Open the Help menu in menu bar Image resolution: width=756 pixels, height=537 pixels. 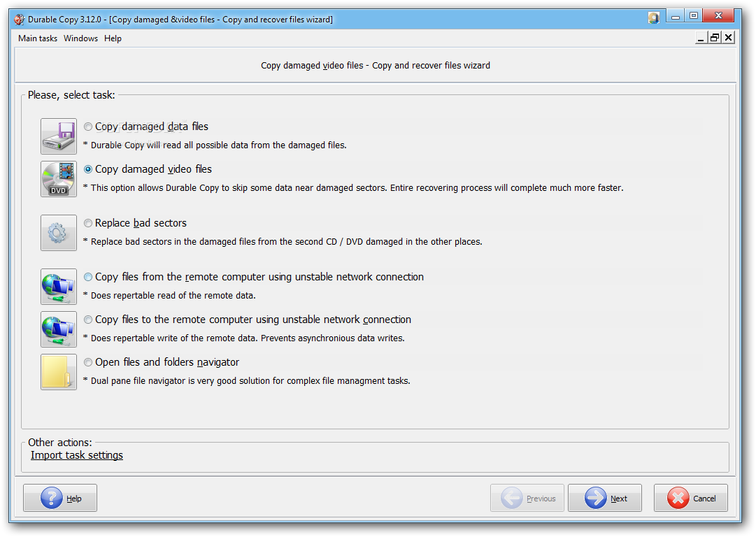pyautogui.click(x=113, y=38)
